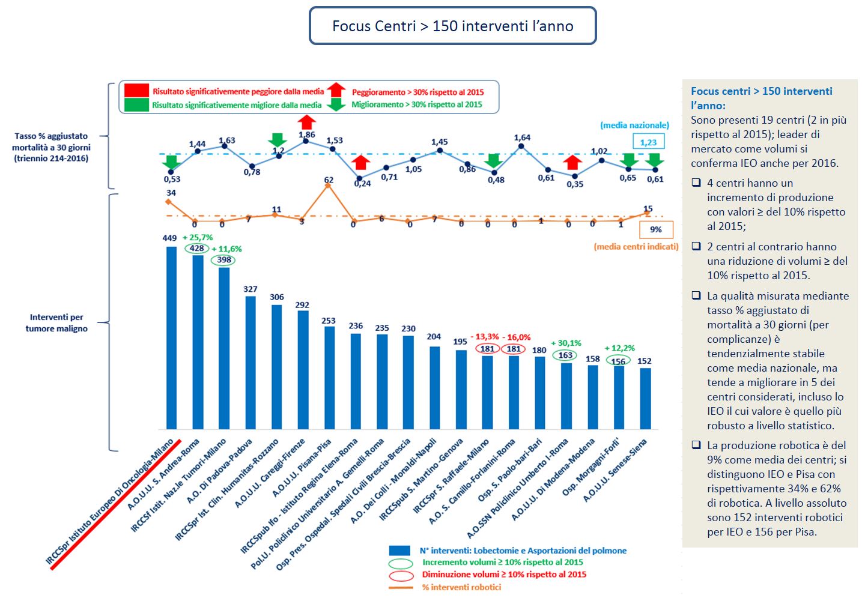Click the red square 'significativamente peggiore' legend icon
Screen dimensions: 862x616
pos(136,91)
